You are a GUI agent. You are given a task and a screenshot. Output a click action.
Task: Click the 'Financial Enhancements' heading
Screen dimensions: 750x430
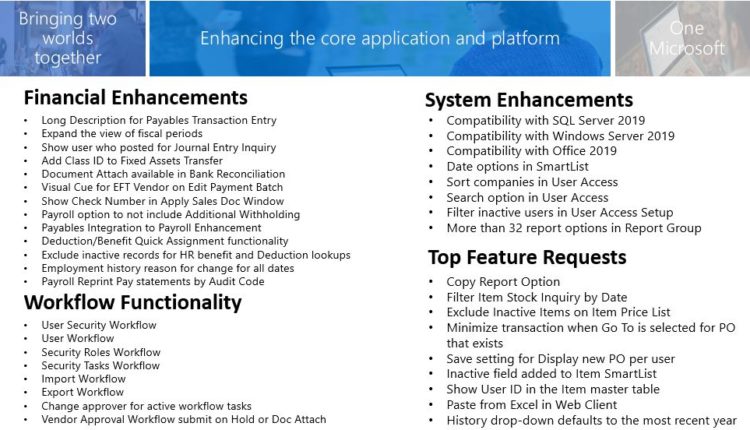135,98
